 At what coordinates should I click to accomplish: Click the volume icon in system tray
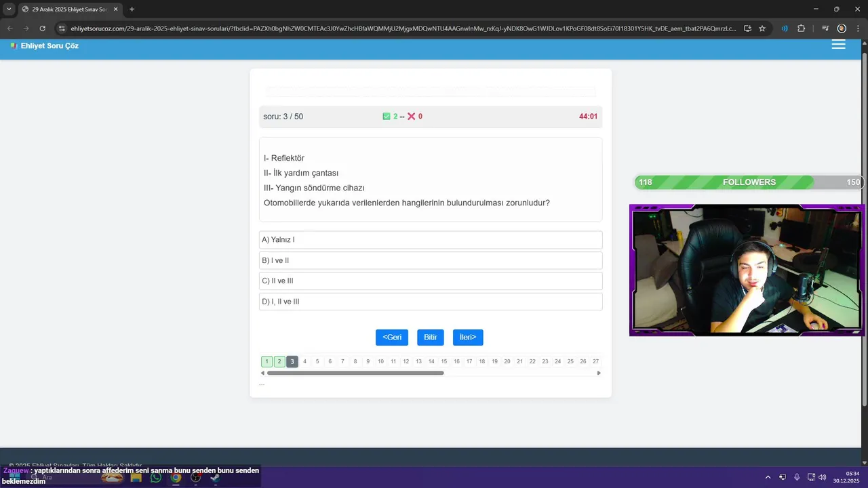point(823,477)
